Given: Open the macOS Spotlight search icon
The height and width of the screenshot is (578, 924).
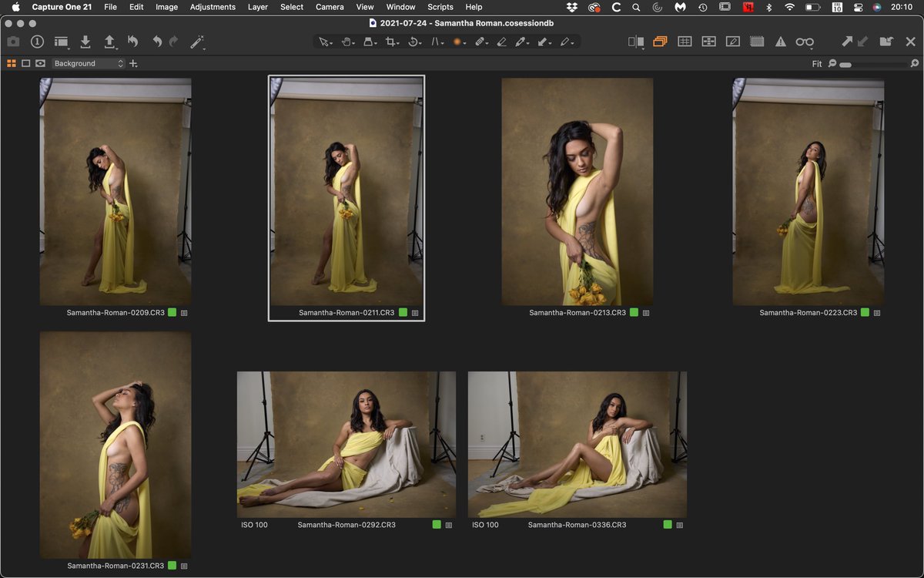Looking at the screenshot, I should tap(635, 7).
